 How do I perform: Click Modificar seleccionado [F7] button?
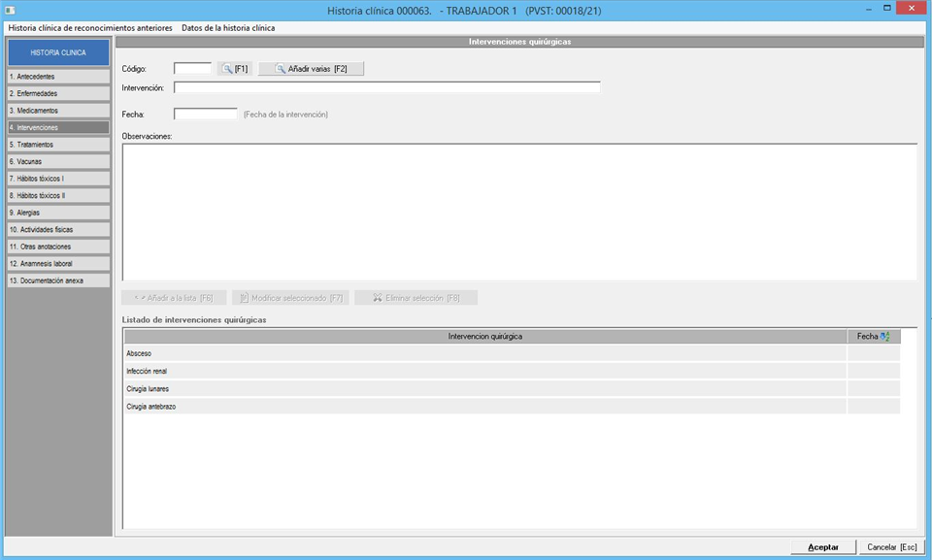[x=290, y=298]
